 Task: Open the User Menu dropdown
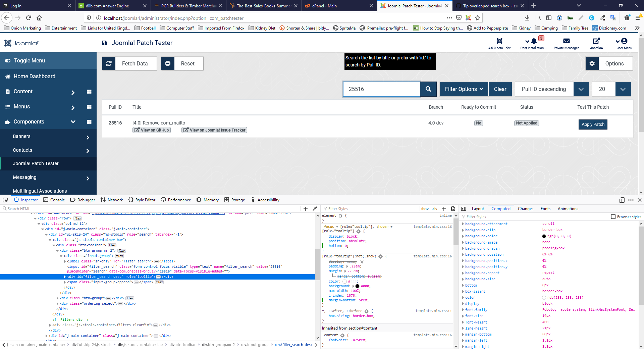coord(624,43)
